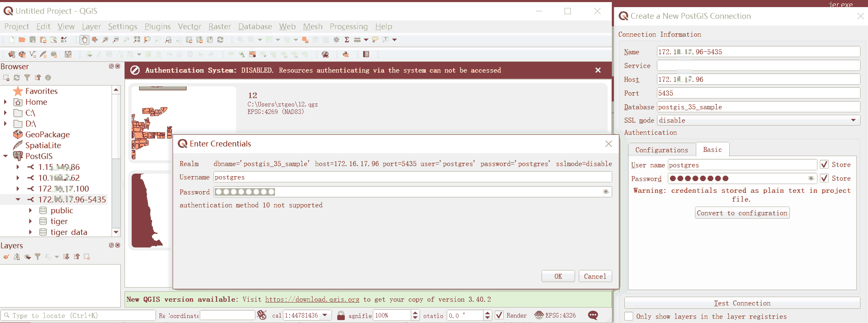868x323 pixels.
Task: Click the Convert to configuration button
Action: [x=742, y=213]
